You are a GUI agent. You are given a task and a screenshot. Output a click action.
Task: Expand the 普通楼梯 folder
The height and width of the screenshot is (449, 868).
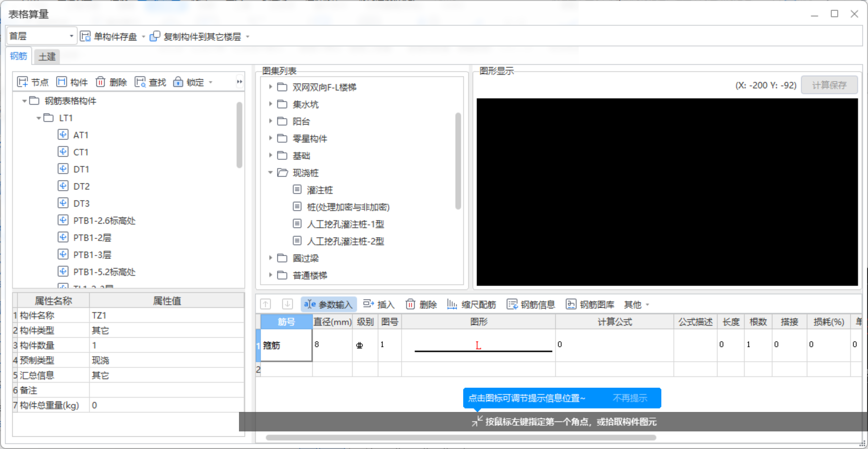tap(270, 275)
